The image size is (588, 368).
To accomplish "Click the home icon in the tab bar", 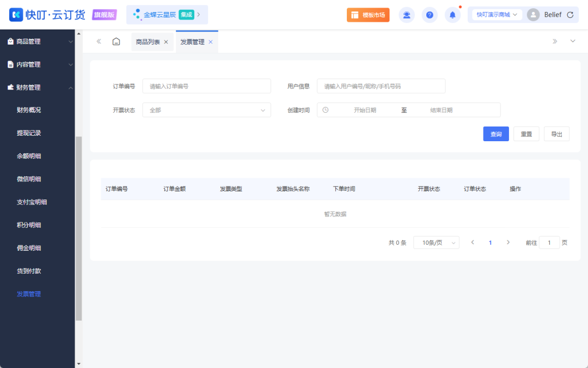I will pos(116,41).
